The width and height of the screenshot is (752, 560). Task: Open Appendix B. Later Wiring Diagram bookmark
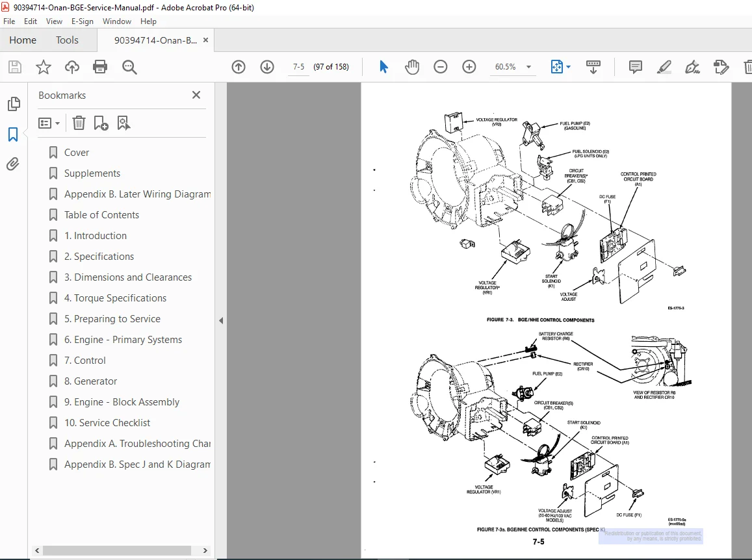point(137,194)
